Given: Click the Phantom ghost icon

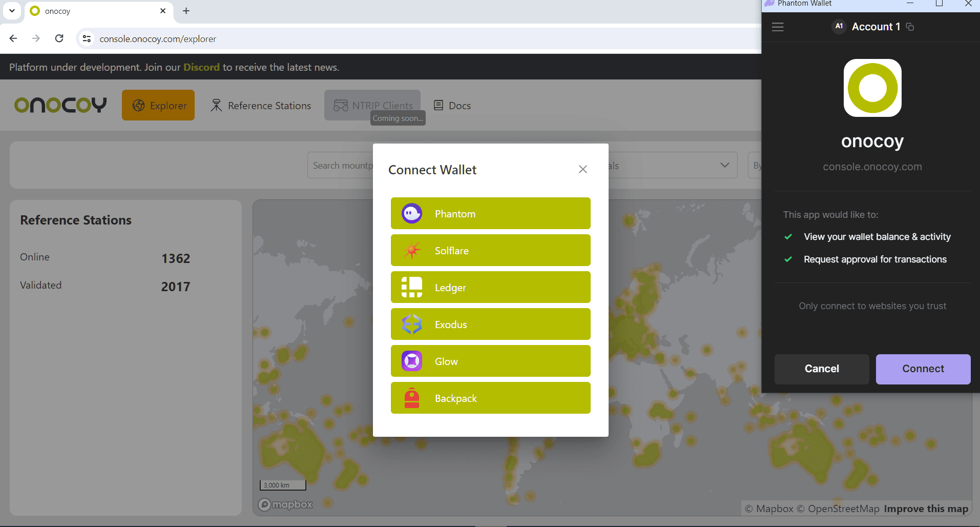Looking at the screenshot, I should (x=412, y=213).
